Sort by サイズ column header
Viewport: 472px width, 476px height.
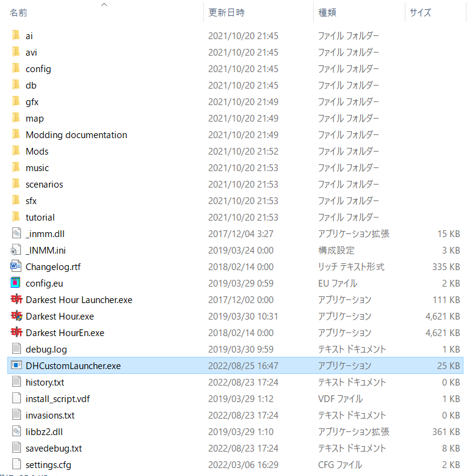point(420,12)
